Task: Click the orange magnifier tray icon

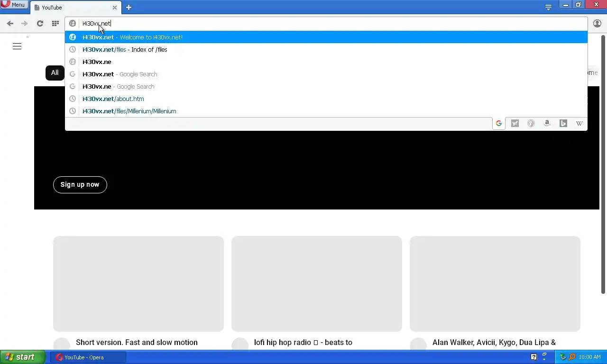Action: (x=572, y=357)
